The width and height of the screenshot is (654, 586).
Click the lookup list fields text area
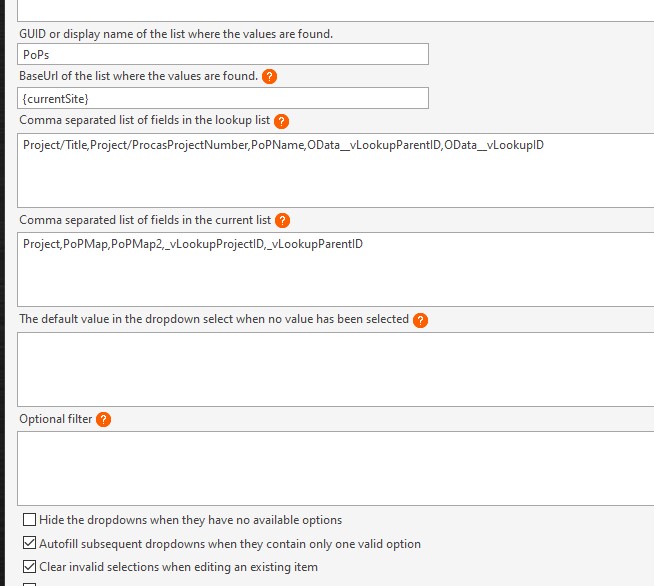pyautogui.click(x=335, y=171)
